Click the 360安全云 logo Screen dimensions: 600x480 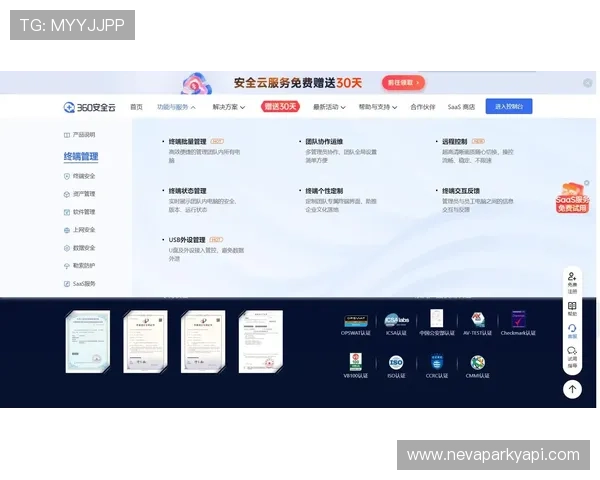click(89, 107)
